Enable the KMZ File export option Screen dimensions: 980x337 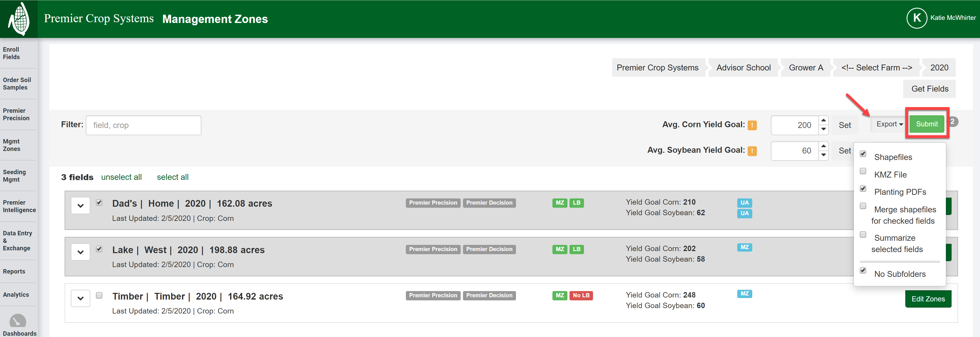(x=863, y=171)
